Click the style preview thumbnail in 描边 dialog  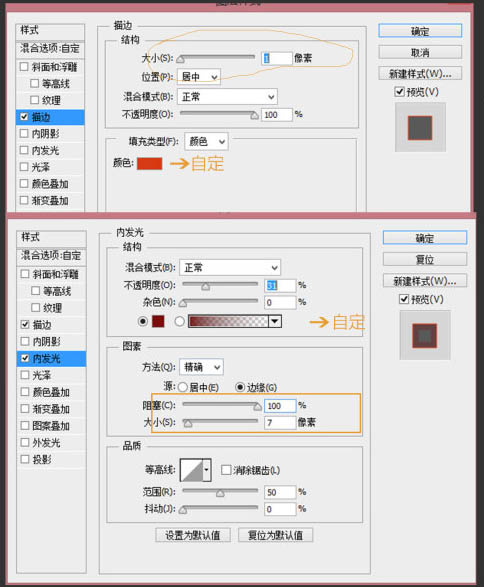pos(420,127)
